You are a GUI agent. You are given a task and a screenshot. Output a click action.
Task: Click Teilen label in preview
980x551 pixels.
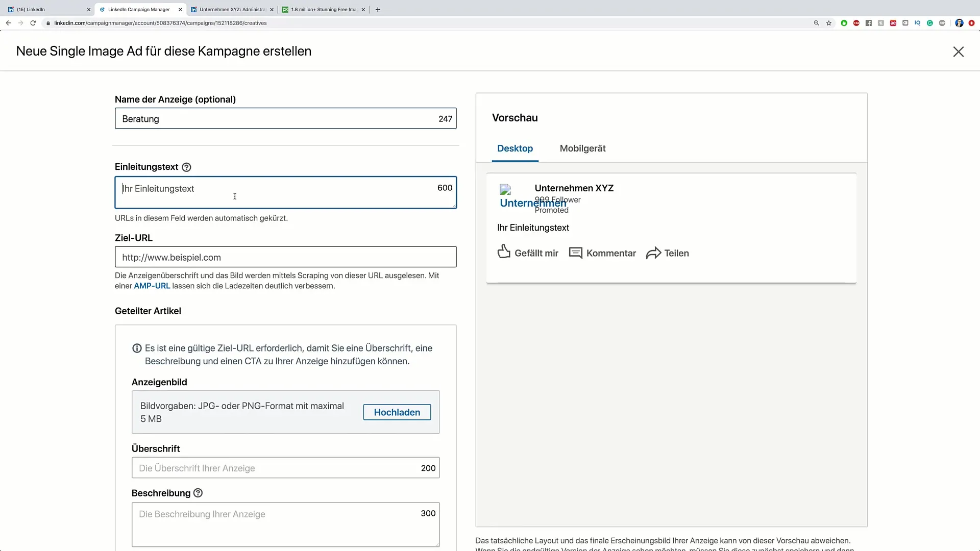coord(676,254)
